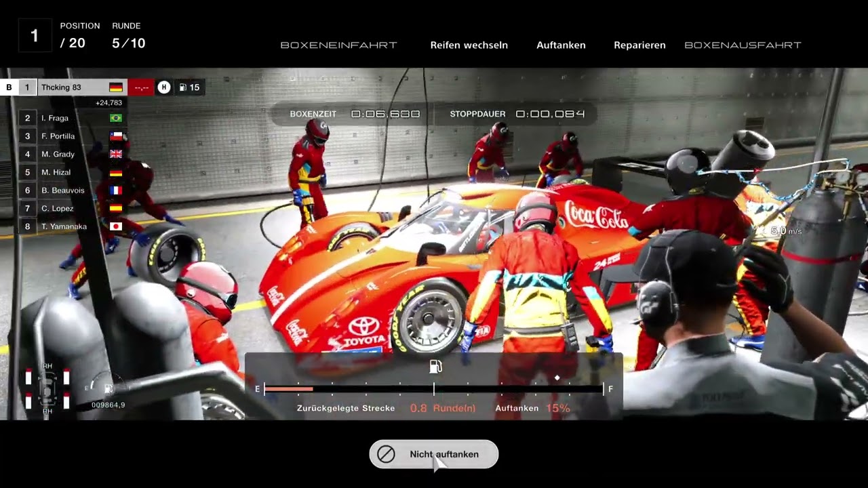Image resolution: width=868 pixels, height=488 pixels.
Task: Click the red lap time gap box
Action: pyautogui.click(x=141, y=87)
